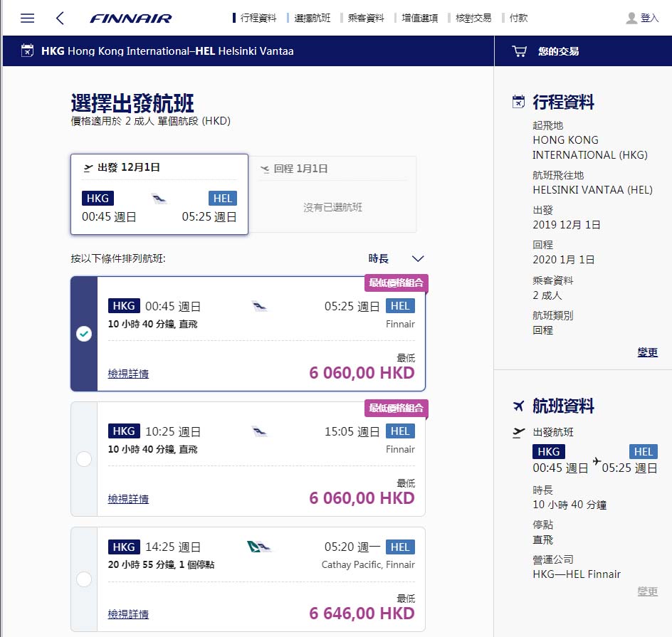Screen dimensions: 672x637
Task: Click the 沒有已選航班 text
Action: tap(332, 207)
